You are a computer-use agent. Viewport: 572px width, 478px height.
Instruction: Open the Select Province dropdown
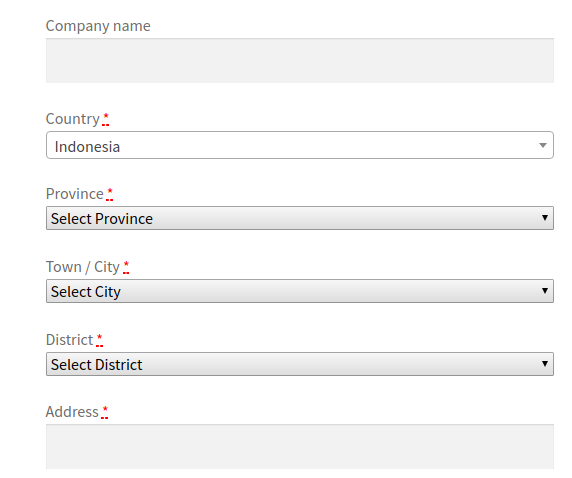[299, 218]
